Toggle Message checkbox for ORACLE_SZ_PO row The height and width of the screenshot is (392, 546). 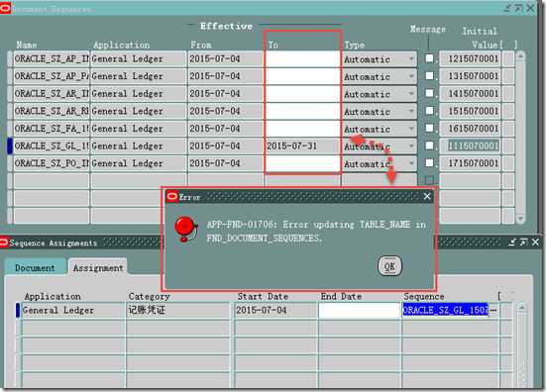[429, 162]
